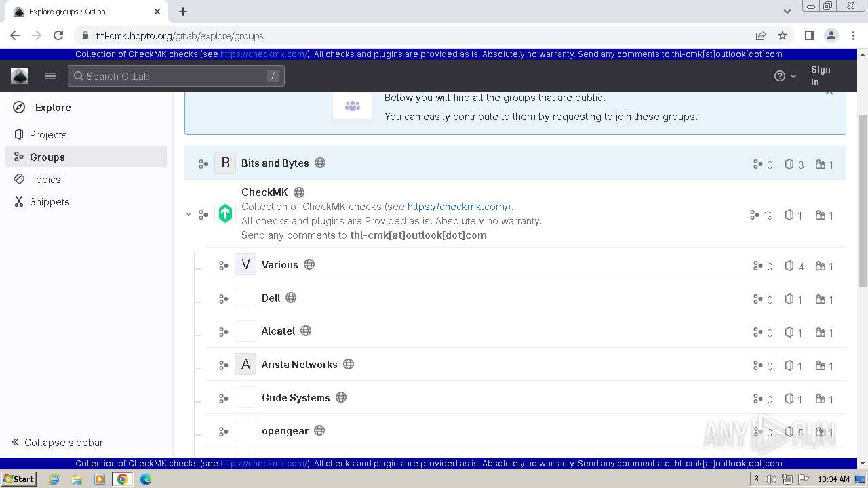Open Chrome side panel
Viewport: 868px width, 488px height.
tap(810, 35)
